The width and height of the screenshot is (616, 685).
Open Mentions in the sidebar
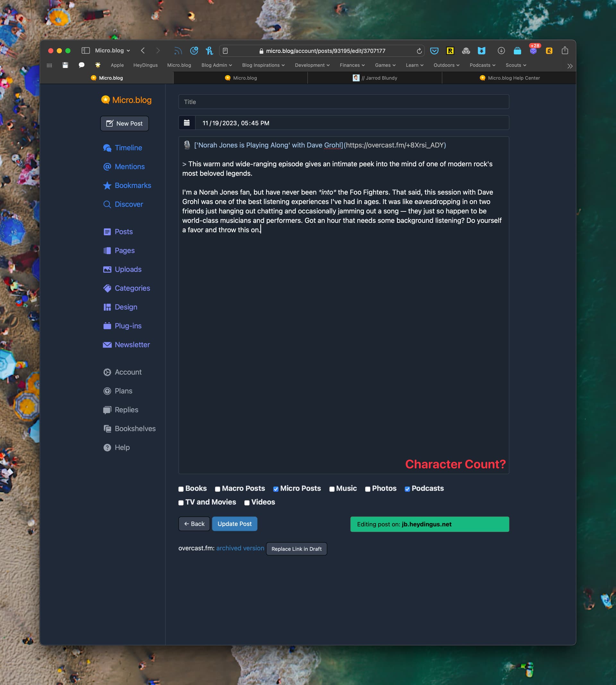click(x=124, y=167)
